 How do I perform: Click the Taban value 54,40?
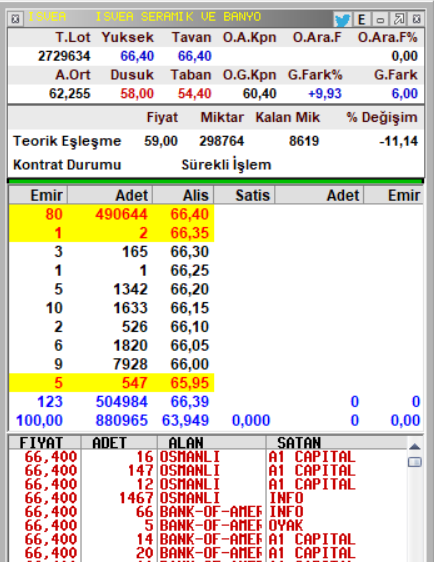pyautogui.click(x=195, y=94)
